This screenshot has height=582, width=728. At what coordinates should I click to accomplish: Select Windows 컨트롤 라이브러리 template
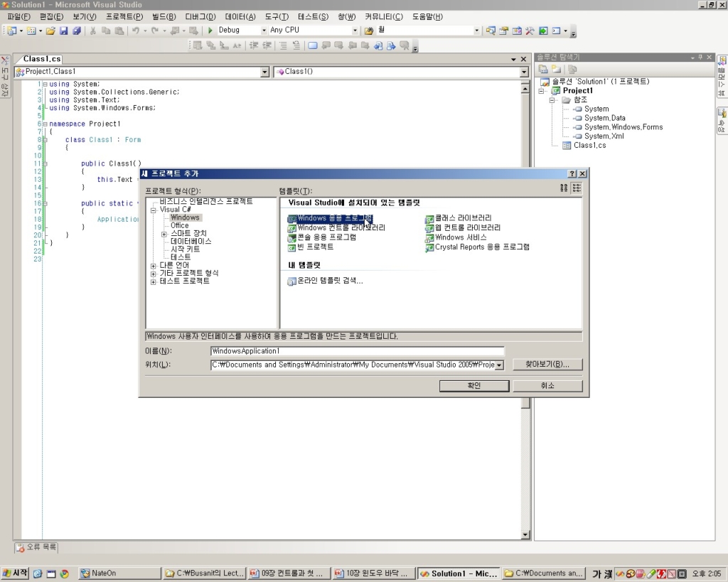click(x=336, y=228)
